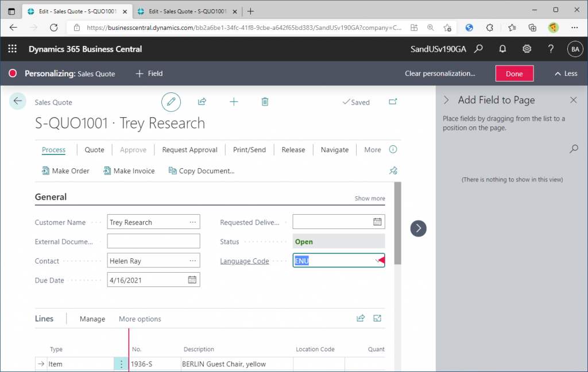Image resolution: width=588 pixels, height=372 pixels.
Task: Open the notifications bell
Action: coord(502,49)
